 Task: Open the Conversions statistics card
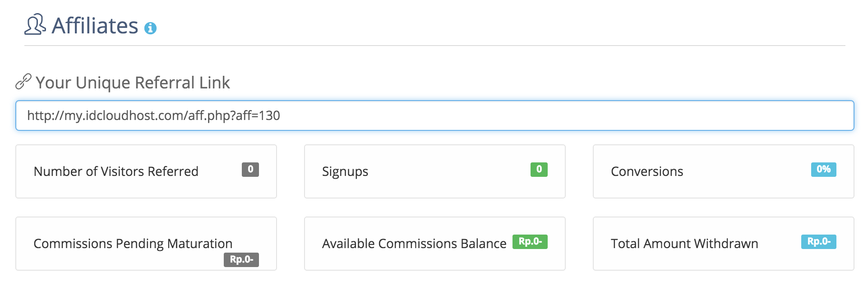pyautogui.click(x=723, y=171)
